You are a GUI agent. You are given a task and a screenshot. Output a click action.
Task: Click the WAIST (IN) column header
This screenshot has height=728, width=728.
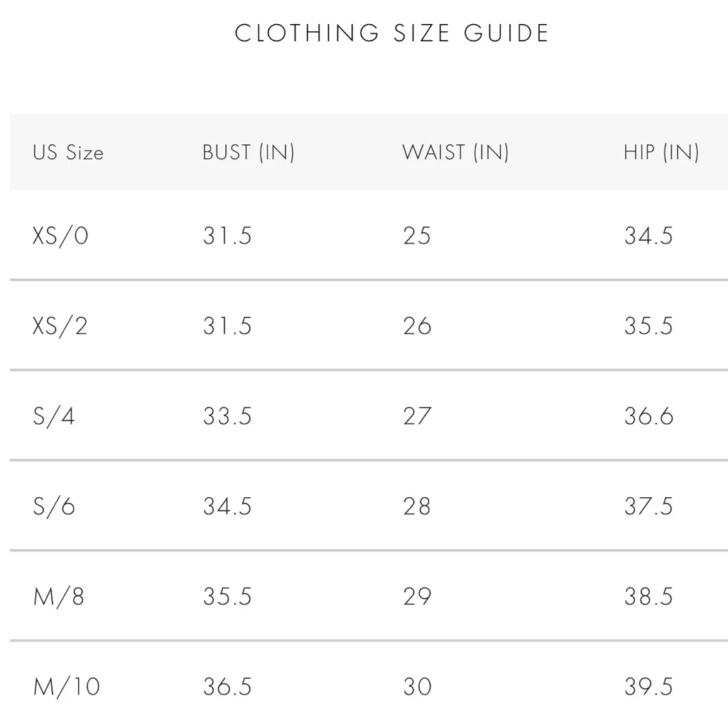point(455,152)
